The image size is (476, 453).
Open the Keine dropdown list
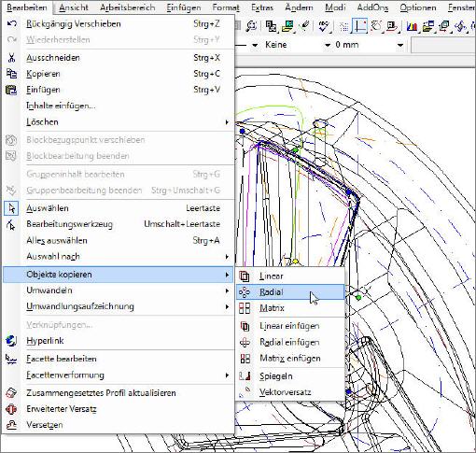point(295,45)
